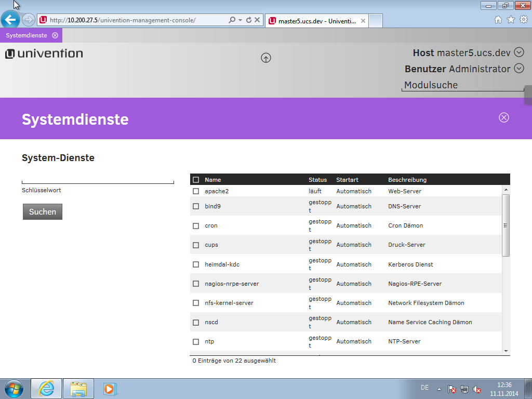Tick the bind9 service checkbox
Screen dimensions: 532x399
pos(196,206)
